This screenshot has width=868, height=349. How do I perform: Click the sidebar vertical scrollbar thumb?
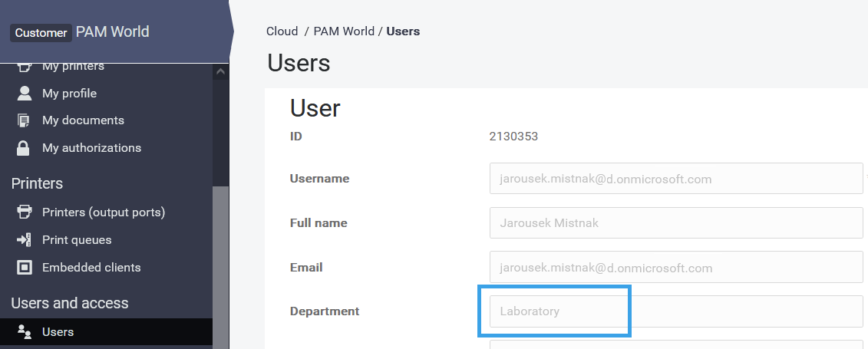tap(220, 261)
